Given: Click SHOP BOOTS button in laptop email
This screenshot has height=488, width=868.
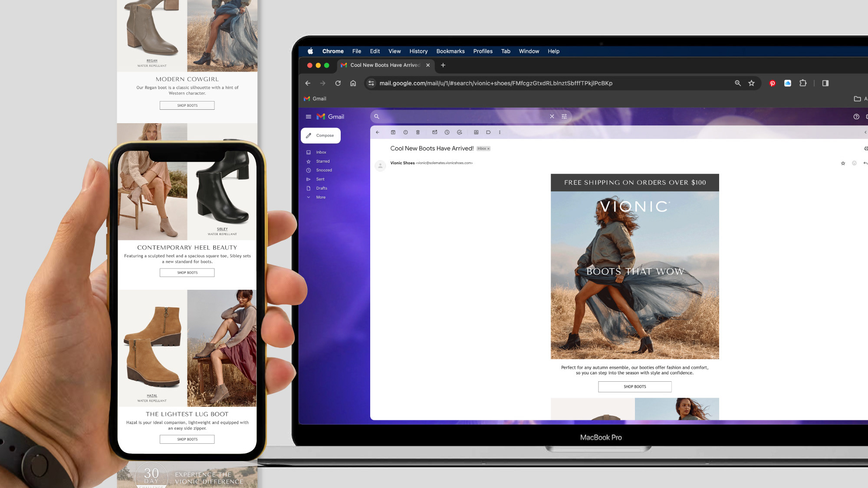Looking at the screenshot, I should tap(635, 386).
